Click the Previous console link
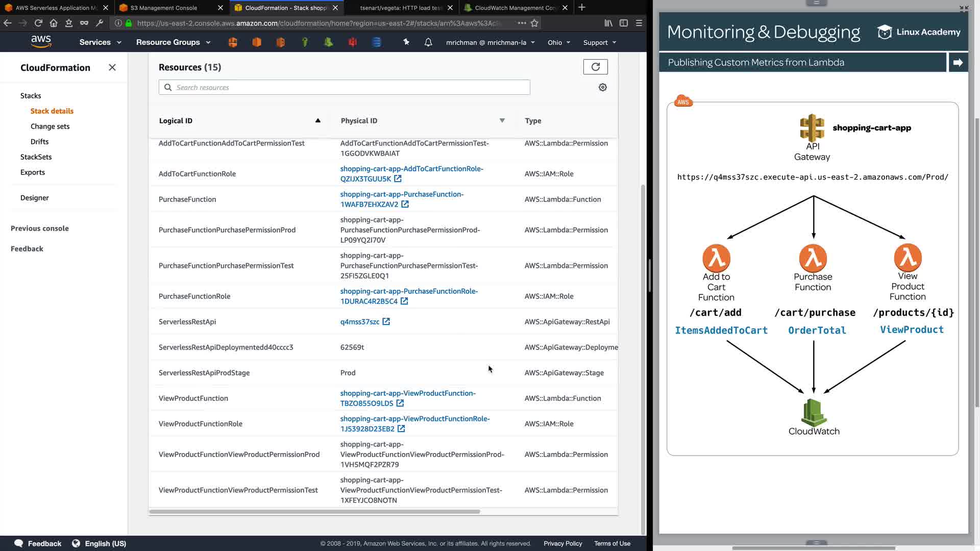Image resolution: width=980 pixels, height=551 pixels. pos(40,229)
